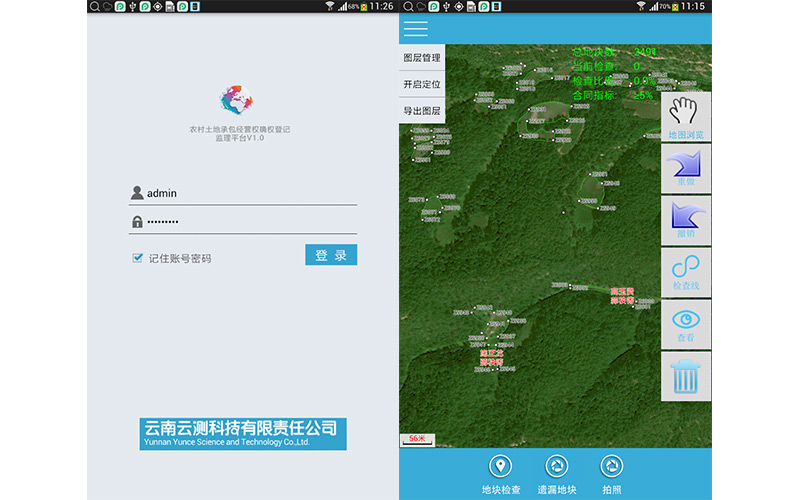This screenshot has width=800, height=500.
Task: Select the 检查线 check line tool
Action: coord(686,272)
